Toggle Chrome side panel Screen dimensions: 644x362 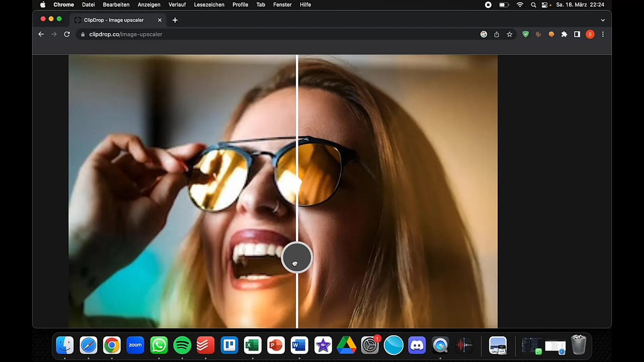point(577,34)
